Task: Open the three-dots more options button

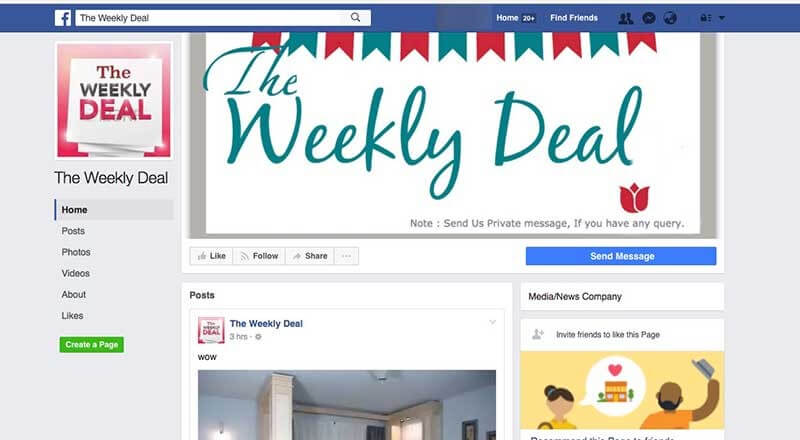Action: (x=346, y=256)
